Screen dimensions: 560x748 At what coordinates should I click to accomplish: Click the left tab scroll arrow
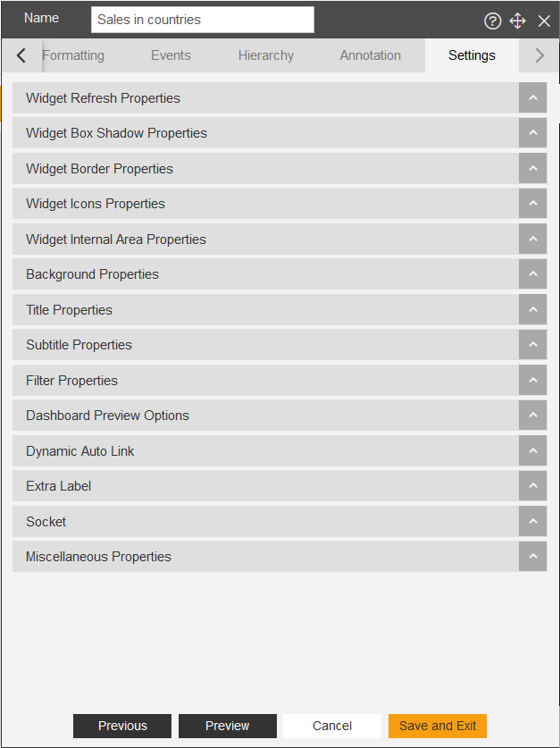click(x=21, y=55)
